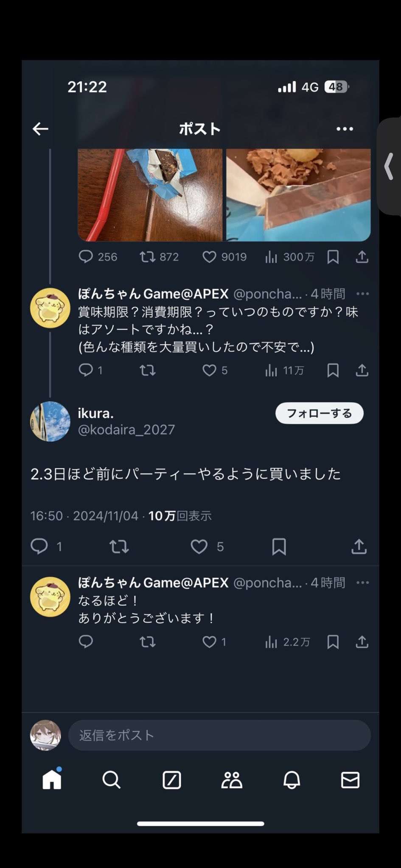
Task: Share ikura.'s post via share icon
Action: pyautogui.click(x=359, y=547)
